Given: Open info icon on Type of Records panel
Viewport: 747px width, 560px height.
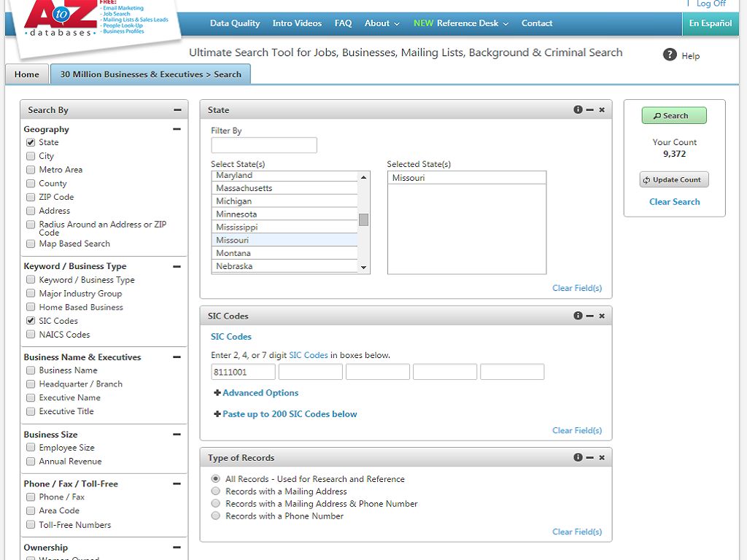Looking at the screenshot, I should click(578, 457).
